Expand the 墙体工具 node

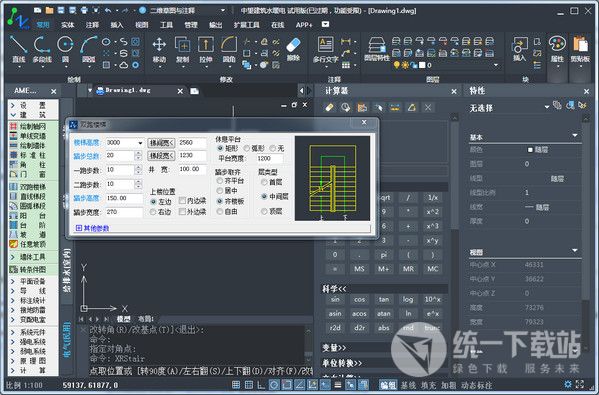pos(13,257)
